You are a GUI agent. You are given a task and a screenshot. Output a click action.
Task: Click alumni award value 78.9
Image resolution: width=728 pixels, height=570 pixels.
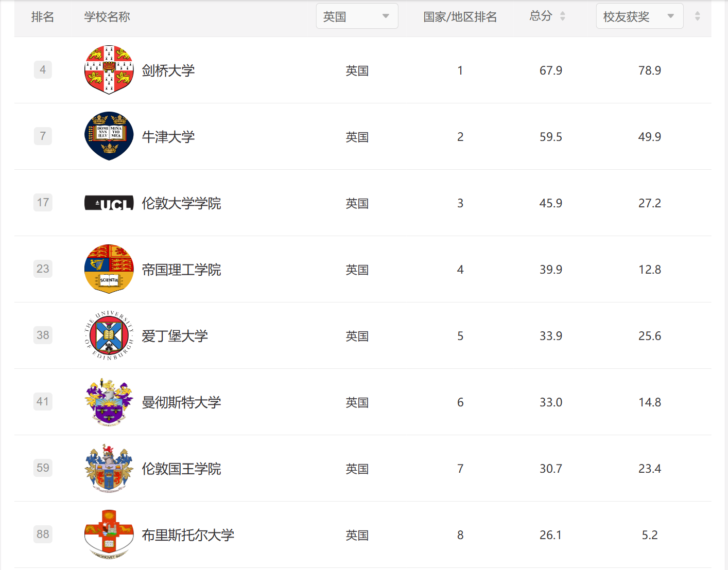tap(650, 70)
